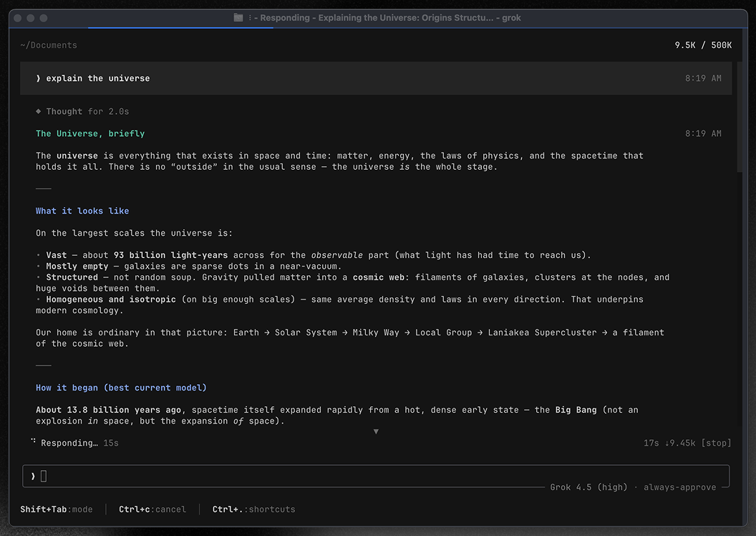Click the three-dot grip next to folder icon
The width and height of the screenshot is (756, 536).
point(250,18)
